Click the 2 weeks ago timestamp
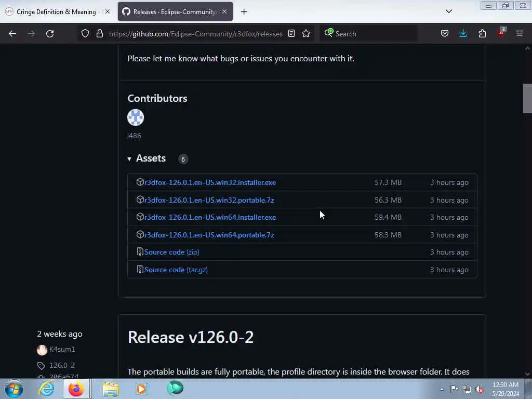Image resolution: width=532 pixels, height=399 pixels. click(x=60, y=334)
